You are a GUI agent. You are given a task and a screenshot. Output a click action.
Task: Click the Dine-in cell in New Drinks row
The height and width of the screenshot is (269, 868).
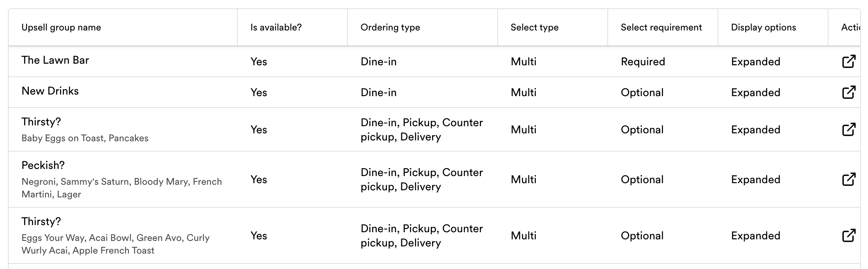378,93
